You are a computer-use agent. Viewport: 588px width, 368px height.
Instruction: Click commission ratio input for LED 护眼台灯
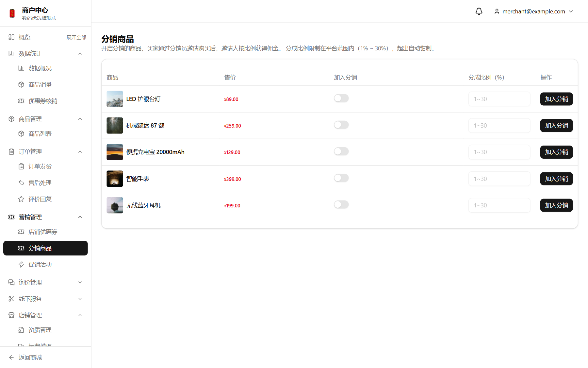(499, 99)
